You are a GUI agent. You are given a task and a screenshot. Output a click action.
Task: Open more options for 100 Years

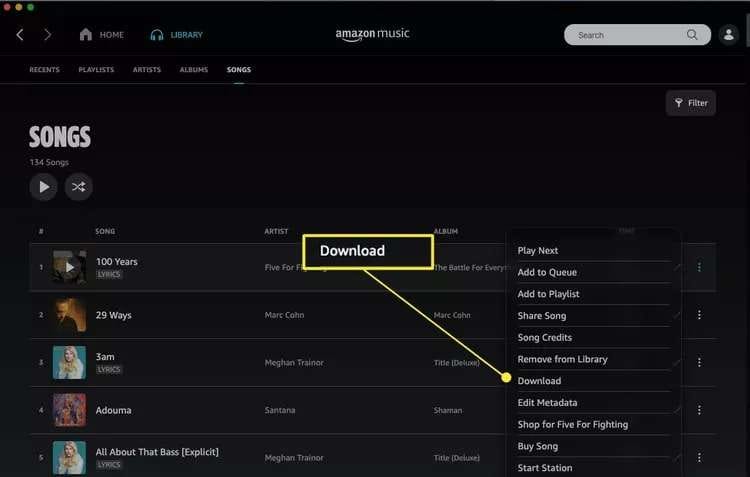(x=699, y=267)
